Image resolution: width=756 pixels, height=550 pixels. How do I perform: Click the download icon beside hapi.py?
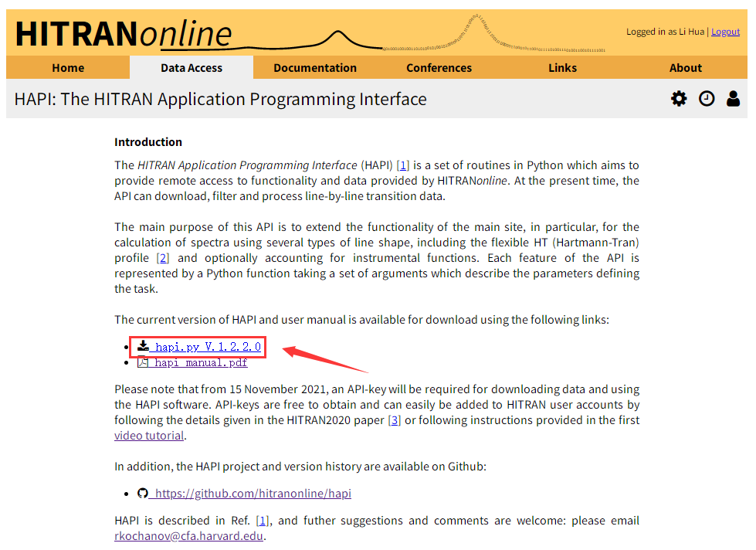click(x=143, y=347)
